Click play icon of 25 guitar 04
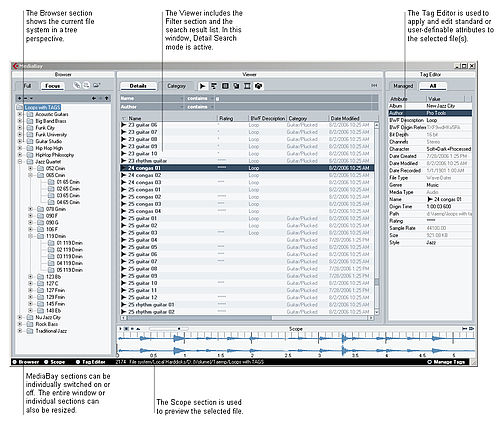500x422 pixels. click(124, 240)
